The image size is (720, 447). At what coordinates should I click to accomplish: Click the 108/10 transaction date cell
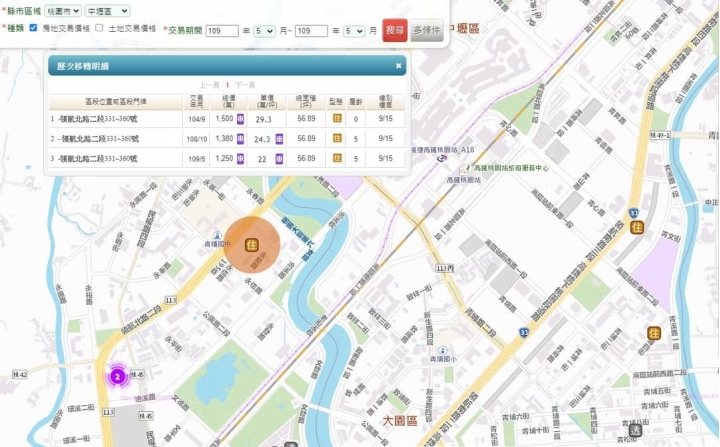click(x=197, y=139)
